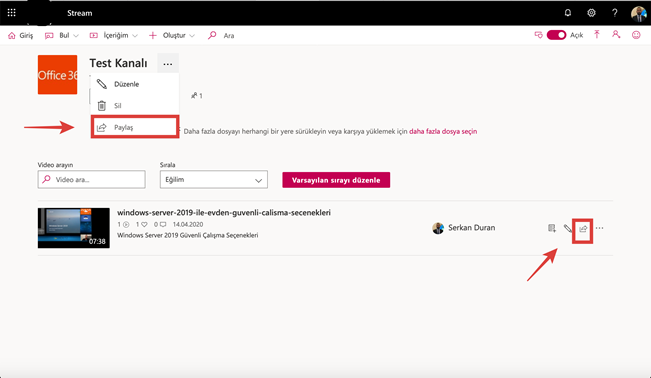Click the like heart icon
The image size is (651, 378).
pyautogui.click(x=144, y=224)
